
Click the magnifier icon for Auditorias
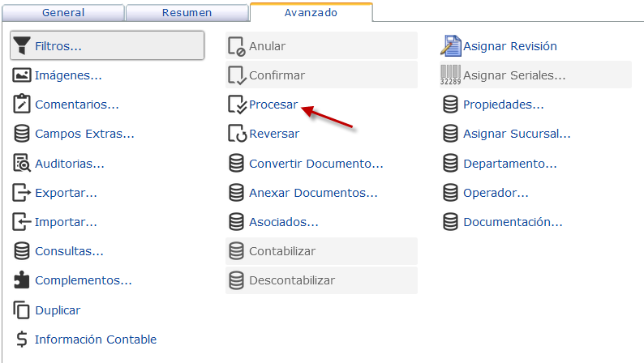pos(22,164)
